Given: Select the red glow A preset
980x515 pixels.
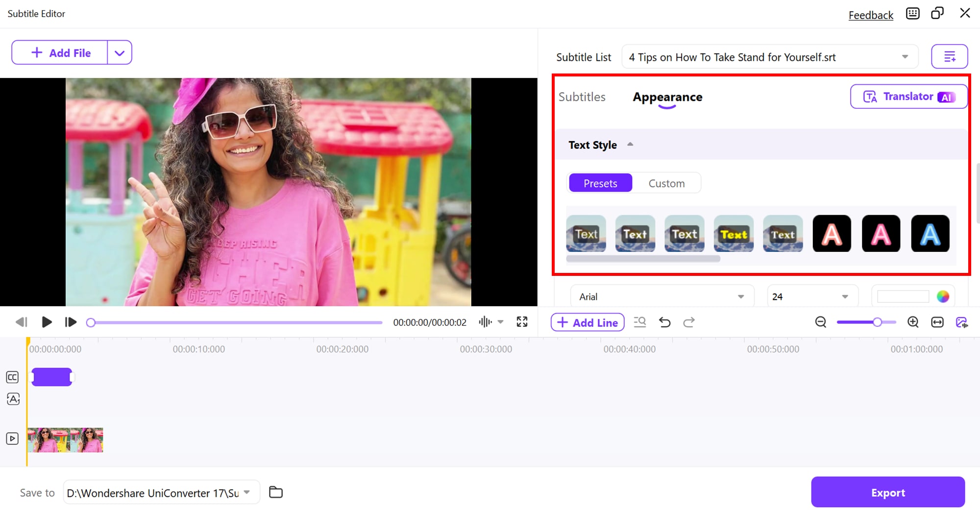Looking at the screenshot, I should coord(832,234).
